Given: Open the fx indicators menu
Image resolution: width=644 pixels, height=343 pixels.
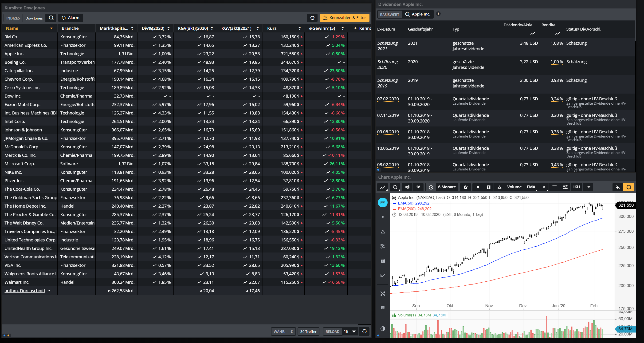Looking at the screenshot, I should 466,187.
